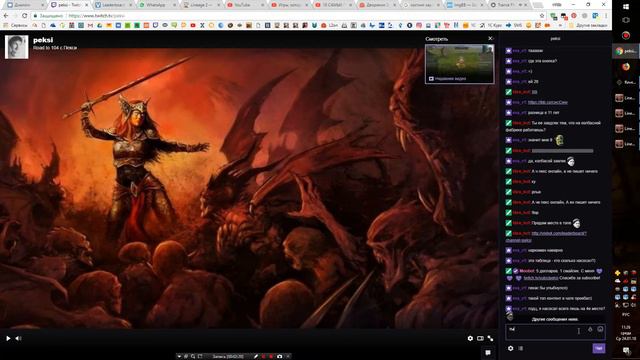Open the Сервисы apps bookmark
Viewport: 640px width, 360px height.
(x=16, y=25)
